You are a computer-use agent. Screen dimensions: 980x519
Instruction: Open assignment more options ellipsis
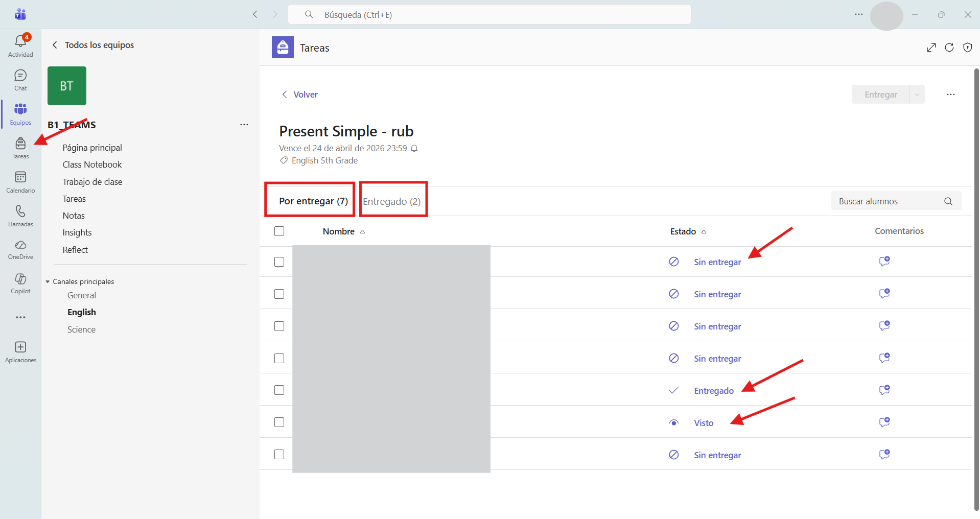(x=950, y=95)
